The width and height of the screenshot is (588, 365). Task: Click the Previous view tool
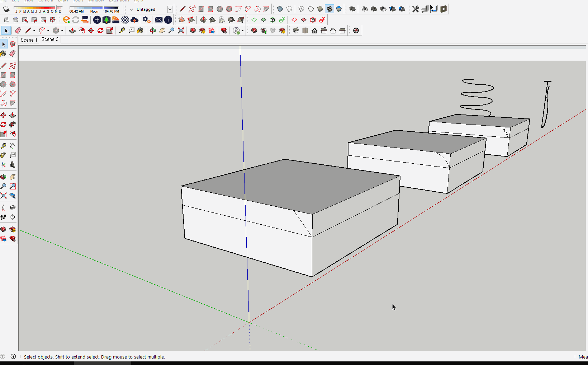(13, 196)
